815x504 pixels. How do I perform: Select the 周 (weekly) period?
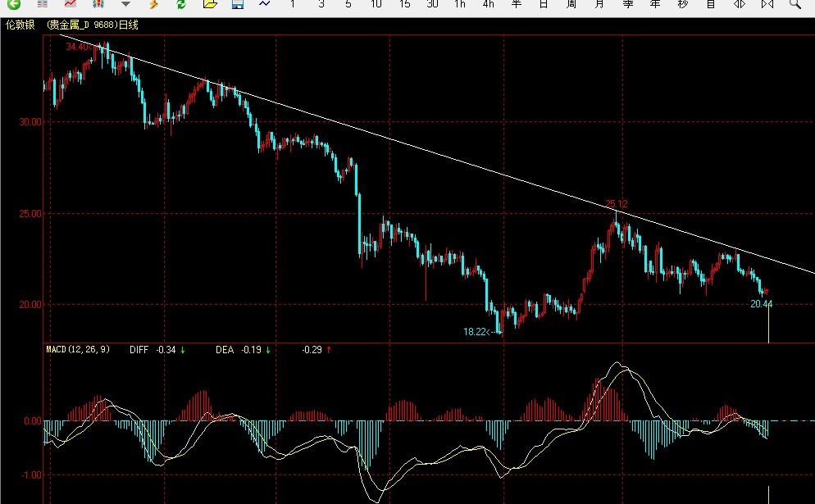(x=571, y=4)
